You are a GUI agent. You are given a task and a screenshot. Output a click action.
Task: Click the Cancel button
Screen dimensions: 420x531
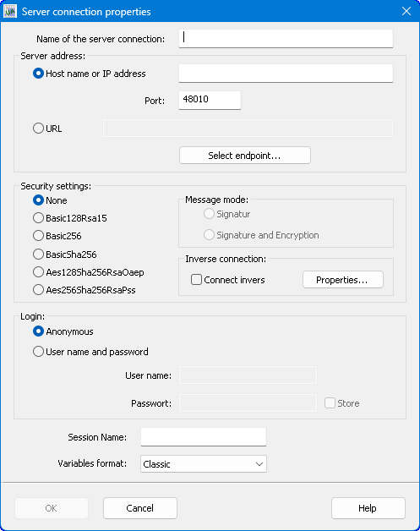140,508
